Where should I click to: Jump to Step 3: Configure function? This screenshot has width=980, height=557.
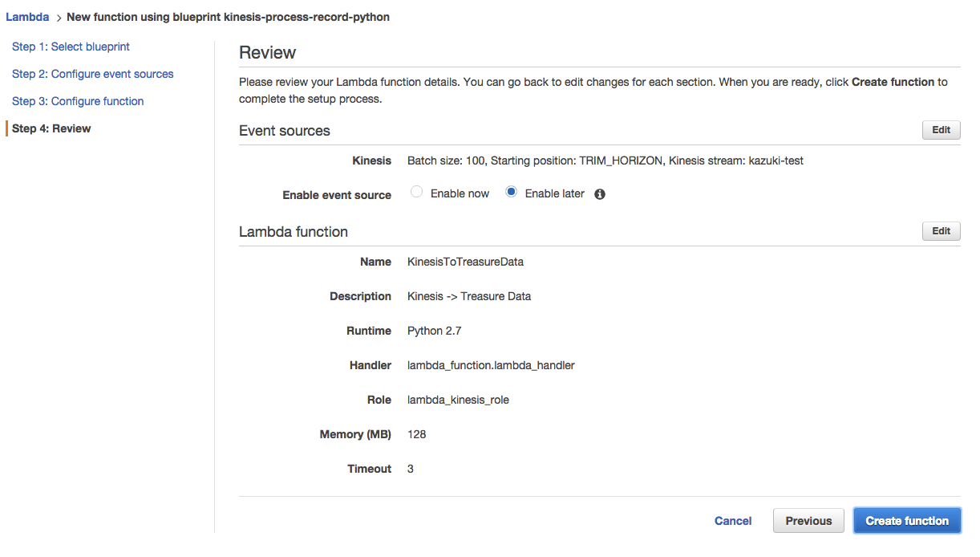[x=78, y=101]
